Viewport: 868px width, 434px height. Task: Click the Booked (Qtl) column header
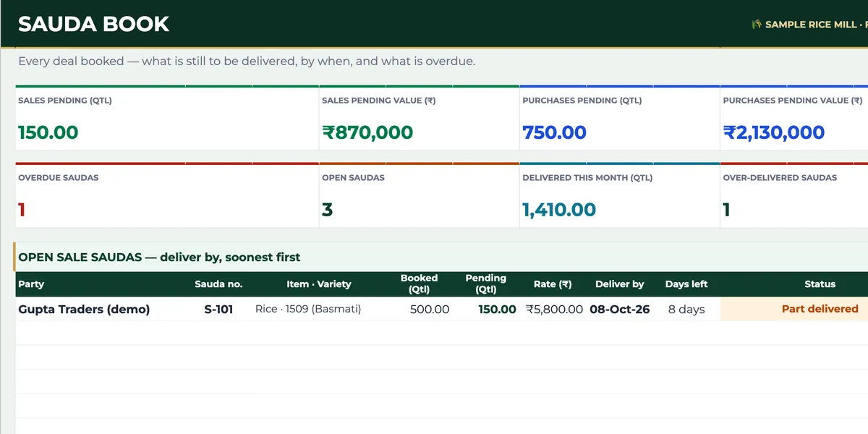coord(420,284)
